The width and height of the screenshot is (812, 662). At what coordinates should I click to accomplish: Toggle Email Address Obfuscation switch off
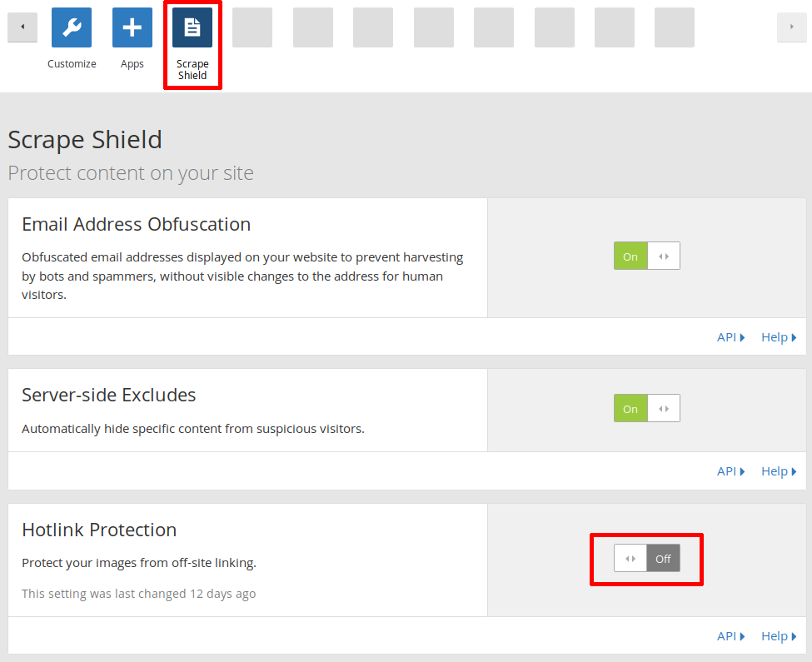pos(647,256)
